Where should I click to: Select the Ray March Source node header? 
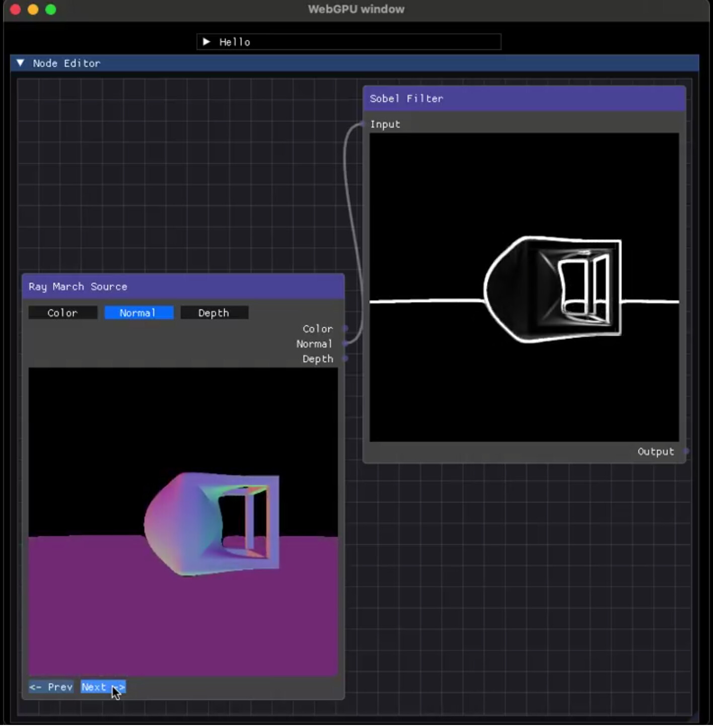183,286
